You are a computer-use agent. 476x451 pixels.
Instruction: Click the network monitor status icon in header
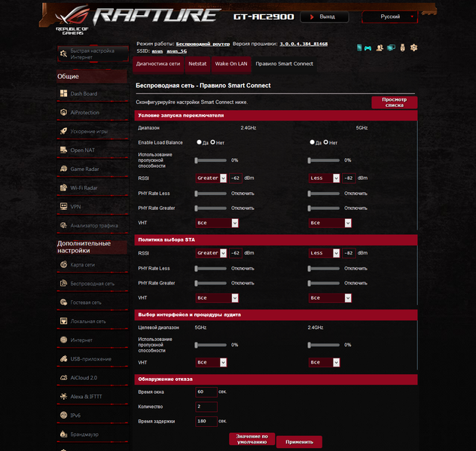[391, 47]
